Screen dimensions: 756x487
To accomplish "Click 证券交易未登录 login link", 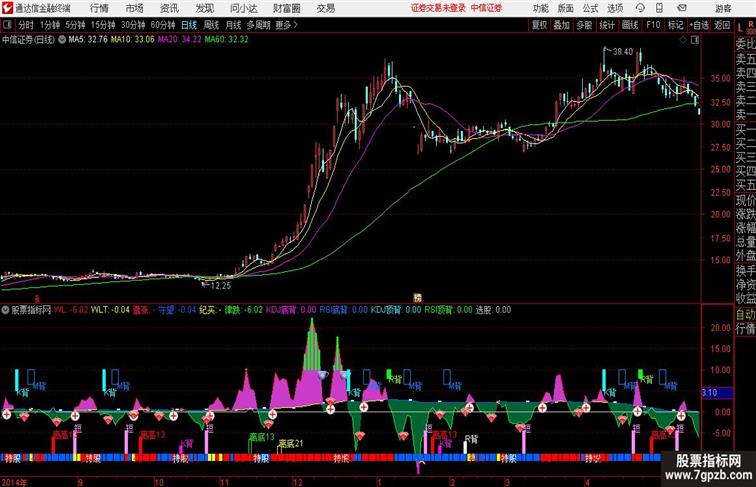I will pos(438,8).
